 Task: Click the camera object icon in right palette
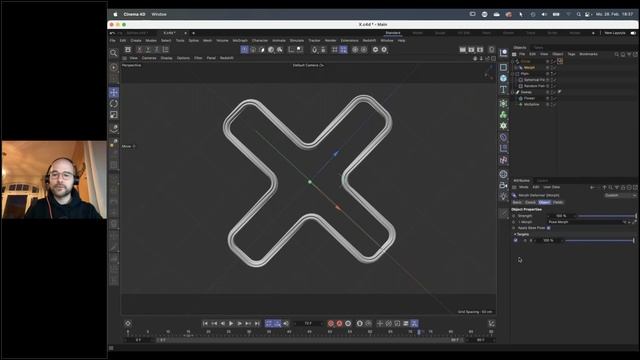pos(503,185)
